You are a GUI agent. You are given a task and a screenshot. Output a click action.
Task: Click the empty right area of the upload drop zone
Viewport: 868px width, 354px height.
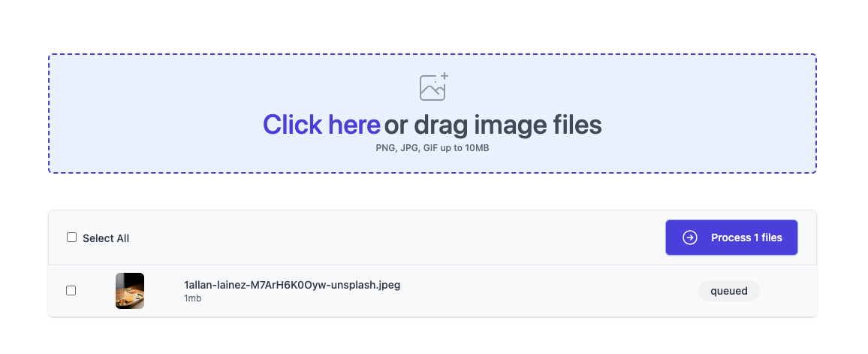click(x=709, y=113)
